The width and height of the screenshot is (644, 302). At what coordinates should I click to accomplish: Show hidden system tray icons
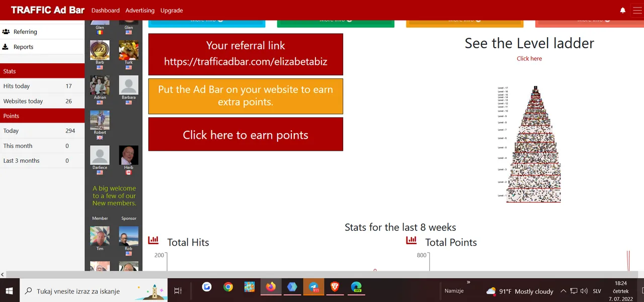563,291
